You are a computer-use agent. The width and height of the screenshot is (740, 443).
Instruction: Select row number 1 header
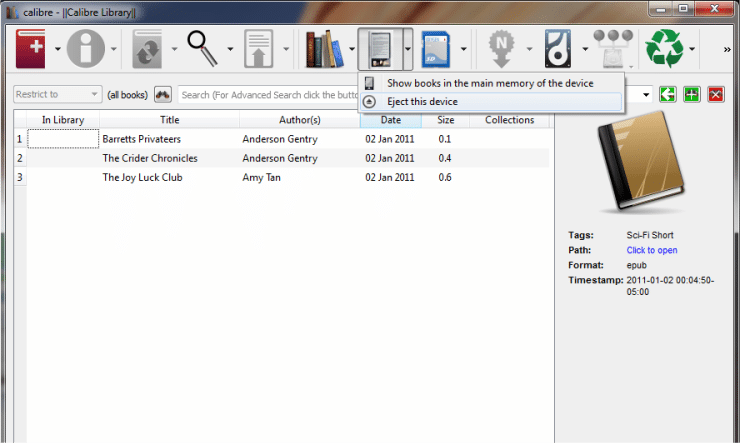(20, 139)
